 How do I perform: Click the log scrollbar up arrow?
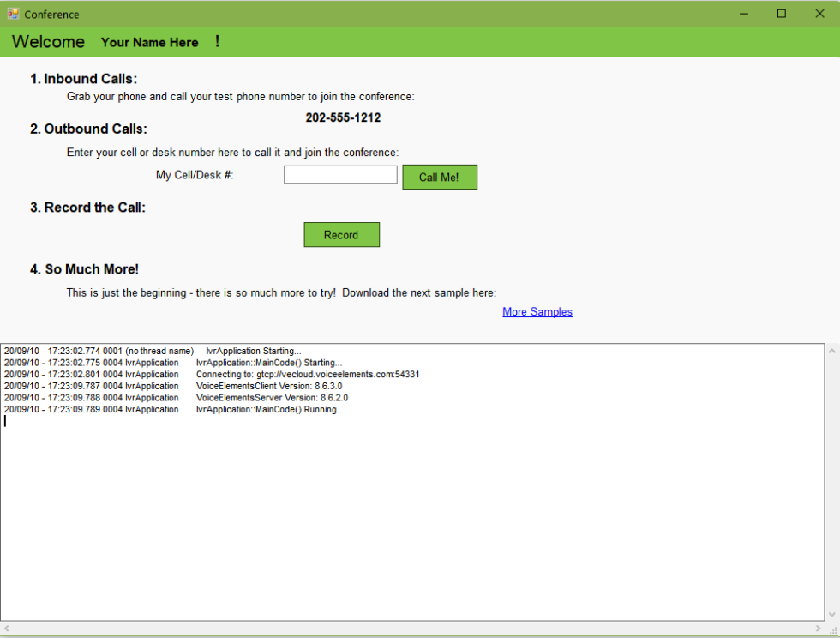(x=831, y=349)
